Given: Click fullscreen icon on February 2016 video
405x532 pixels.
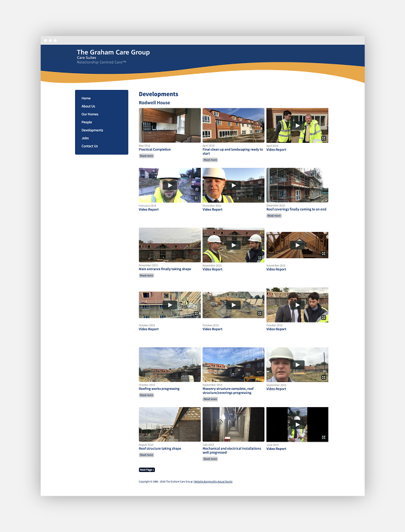Looking at the screenshot, I should 196,198.
